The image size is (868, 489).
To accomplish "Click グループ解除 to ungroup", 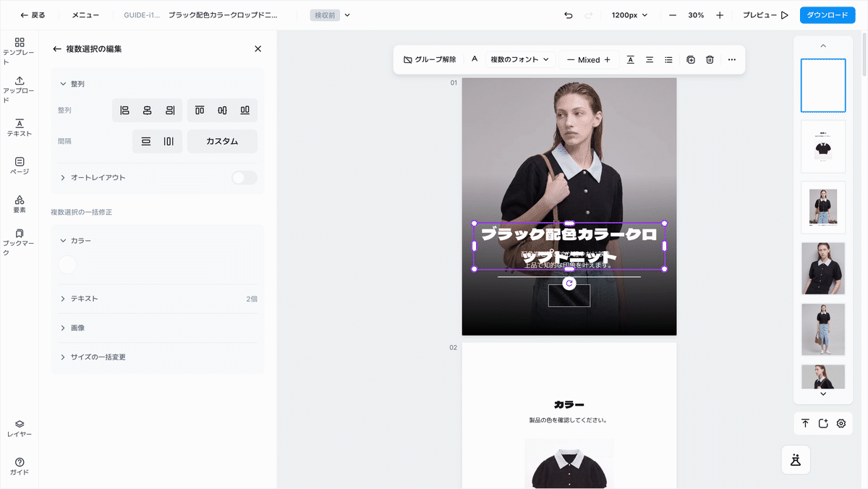I will (430, 60).
